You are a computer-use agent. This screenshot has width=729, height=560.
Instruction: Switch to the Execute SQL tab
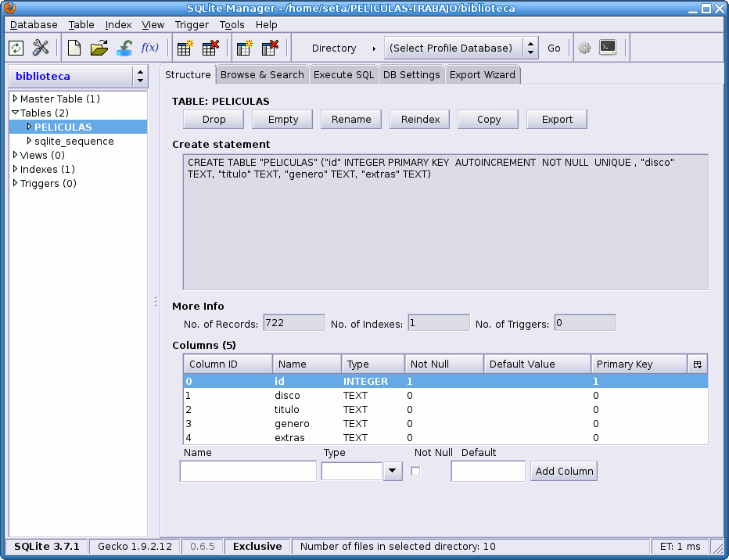click(x=343, y=75)
